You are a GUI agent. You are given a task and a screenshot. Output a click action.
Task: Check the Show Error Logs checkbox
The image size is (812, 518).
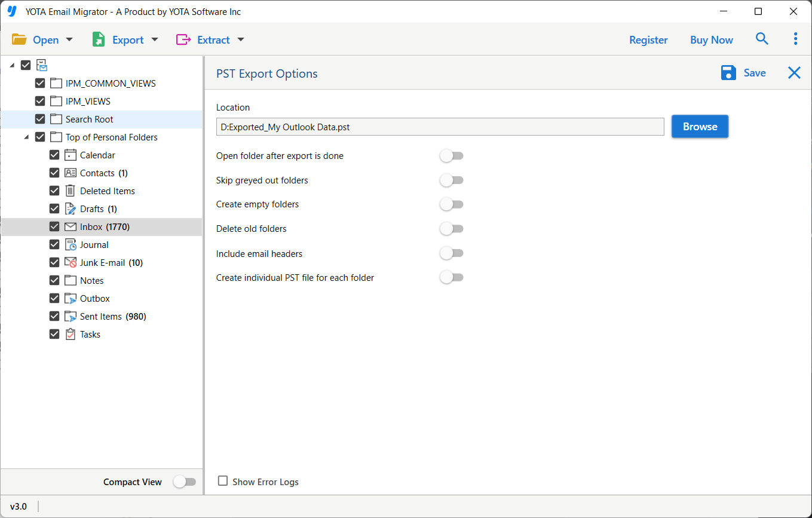[x=223, y=481]
